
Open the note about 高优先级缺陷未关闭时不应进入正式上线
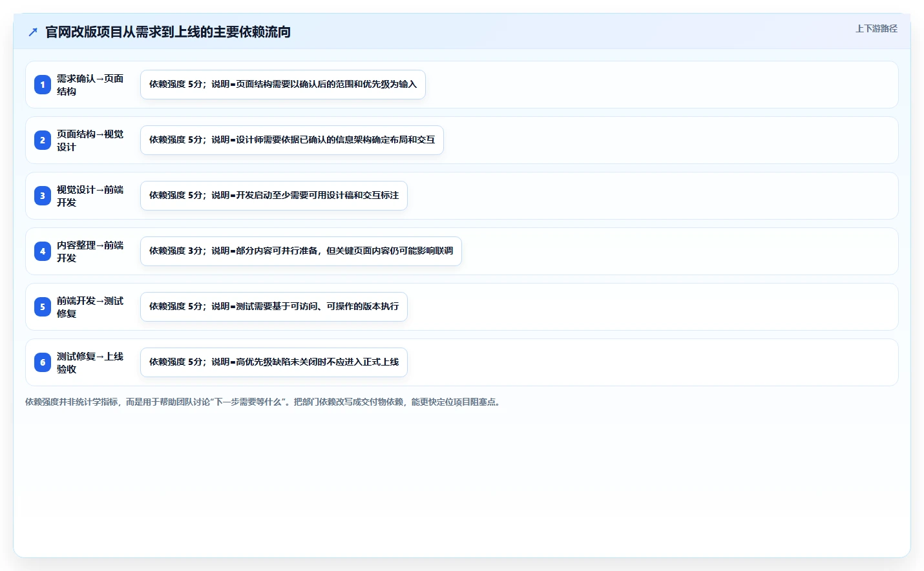(x=274, y=362)
